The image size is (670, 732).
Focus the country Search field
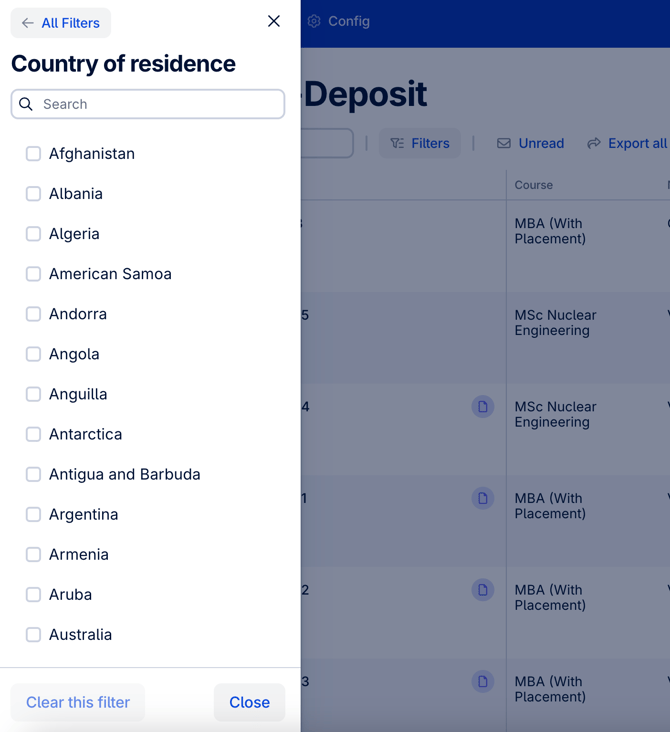point(148,104)
